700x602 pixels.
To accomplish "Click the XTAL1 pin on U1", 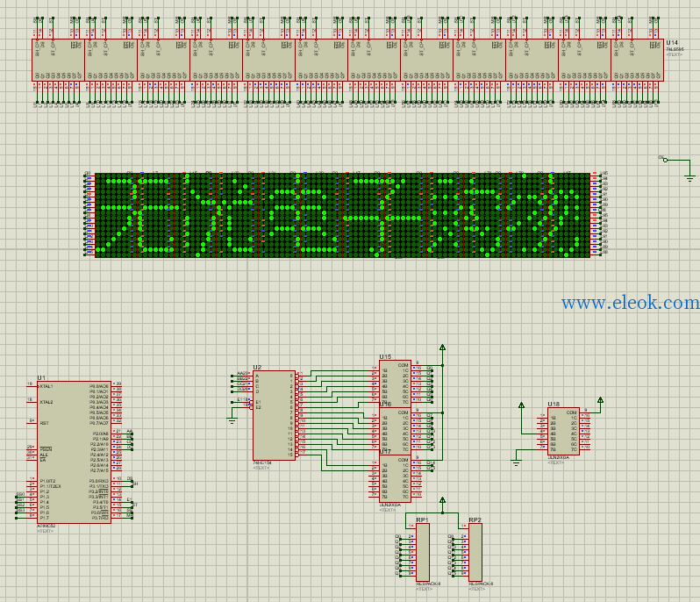I will (46, 386).
